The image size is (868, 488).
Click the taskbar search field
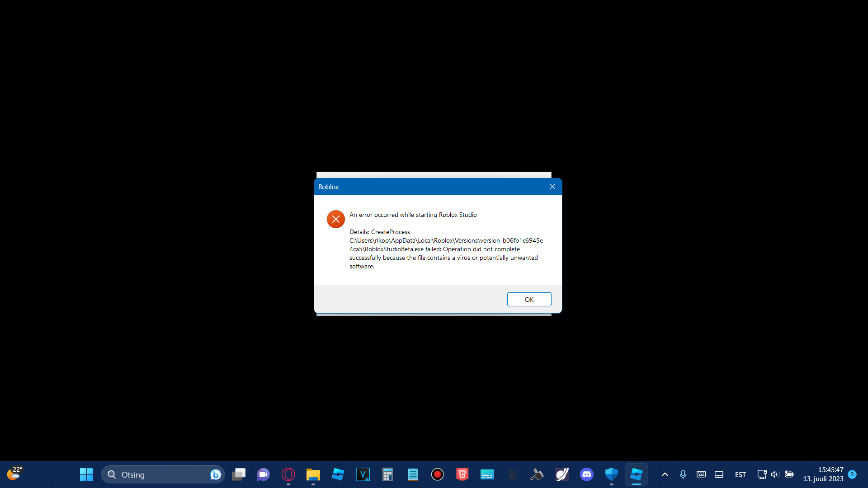click(161, 474)
